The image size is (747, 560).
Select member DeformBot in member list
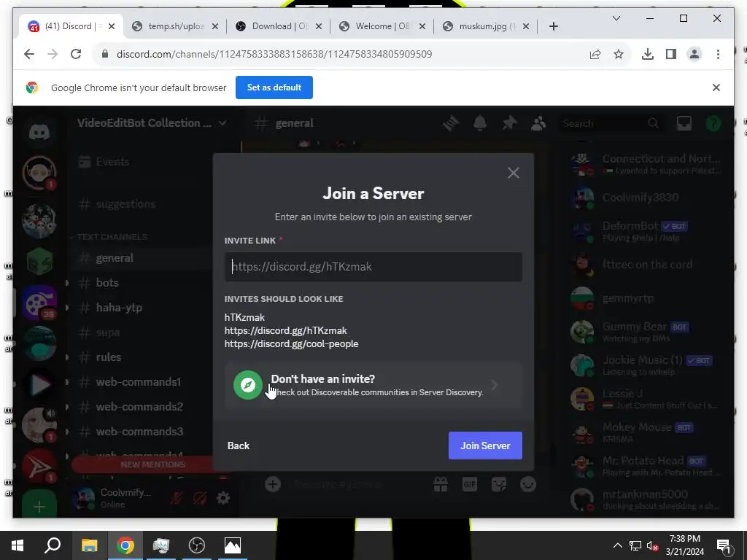pyautogui.click(x=646, y=231)
